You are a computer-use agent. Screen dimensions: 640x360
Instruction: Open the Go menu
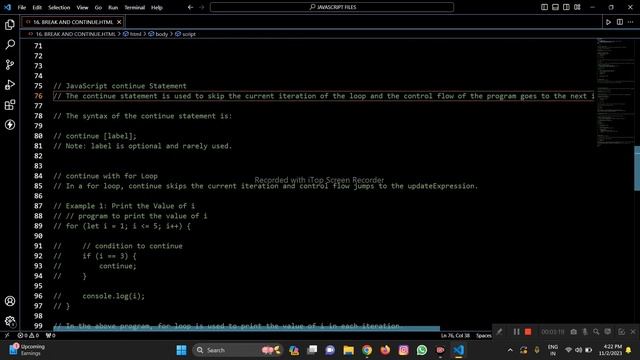click(98, 7)
